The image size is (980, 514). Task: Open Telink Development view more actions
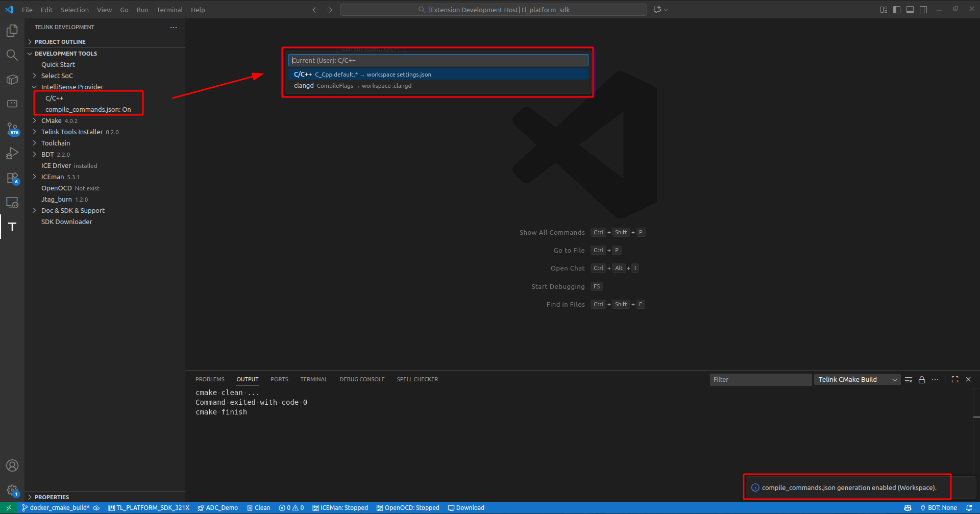pyautogui.click(x=174, y=27)
